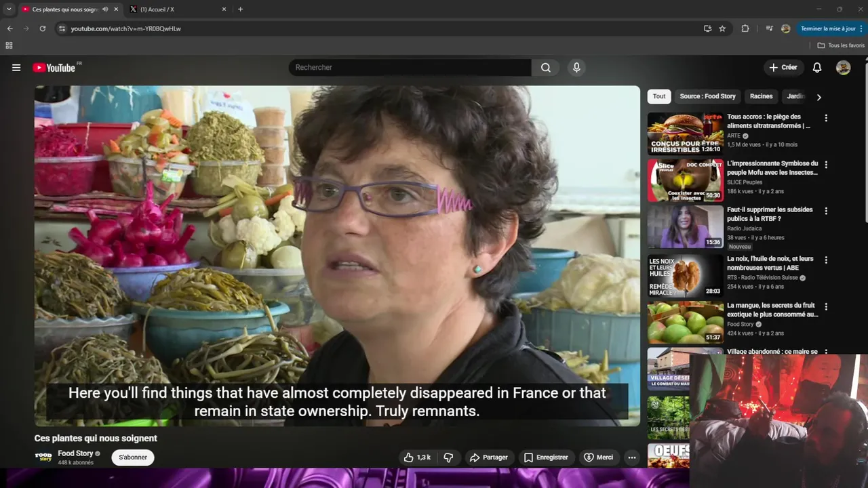Viewport: 868px width, 488px height.
Task: Click the 'Partager' share button
Action: click(488, 457)
